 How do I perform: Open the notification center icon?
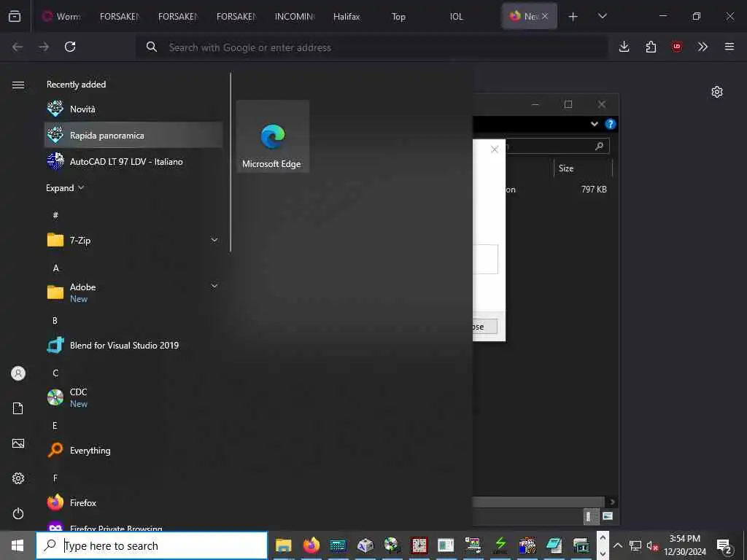click(724, 545)
